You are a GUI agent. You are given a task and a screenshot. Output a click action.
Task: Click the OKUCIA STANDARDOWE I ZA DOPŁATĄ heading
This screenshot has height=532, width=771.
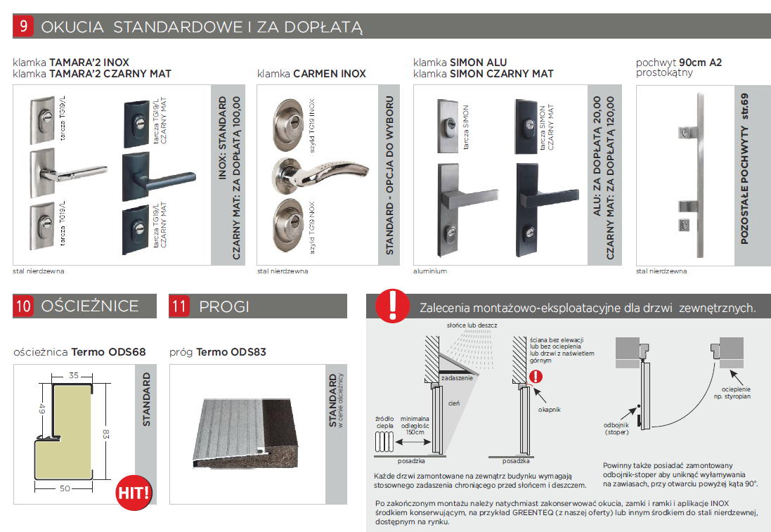point(201,27)
